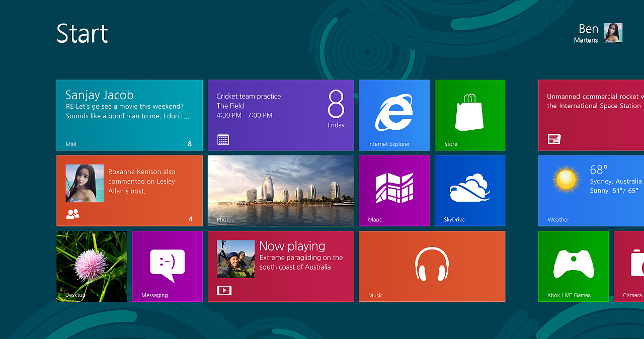
Task: Click Sydney, Australia weather location
Action: click(616, 181)
